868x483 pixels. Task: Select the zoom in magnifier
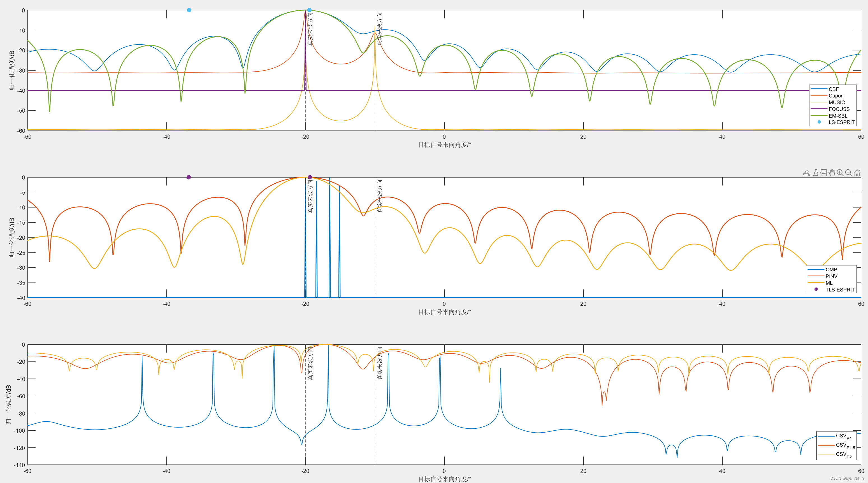[x=840, y=173]
